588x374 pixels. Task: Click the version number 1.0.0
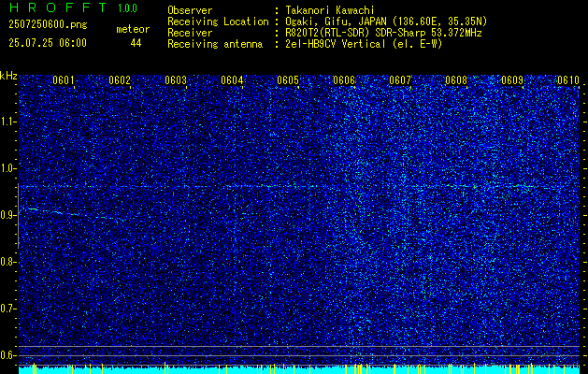127,8
